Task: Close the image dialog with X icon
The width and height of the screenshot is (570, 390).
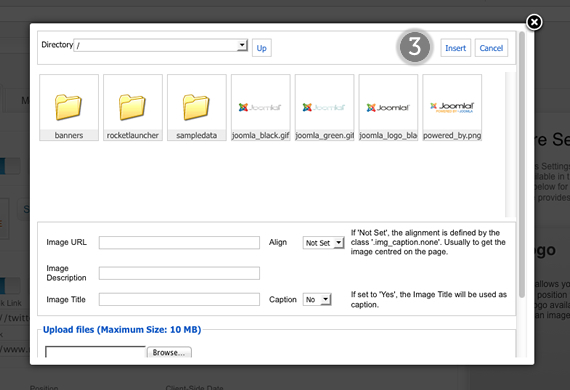Action: (534, 22)
